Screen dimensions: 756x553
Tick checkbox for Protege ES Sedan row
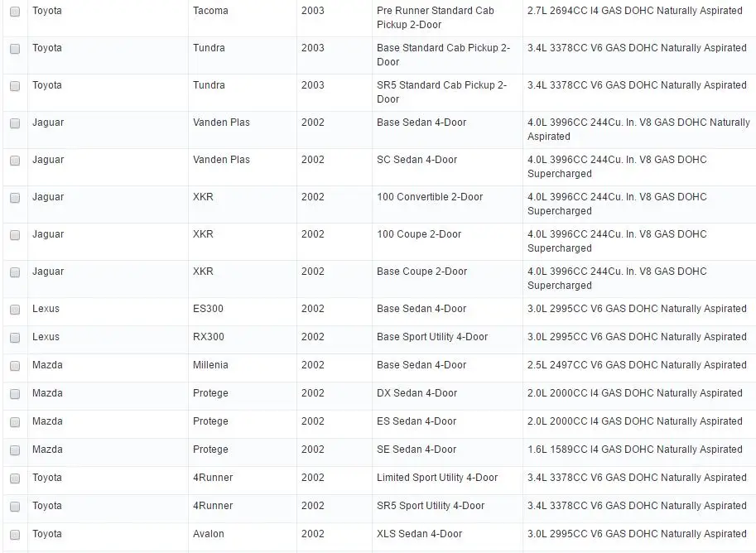coord(15,422)
